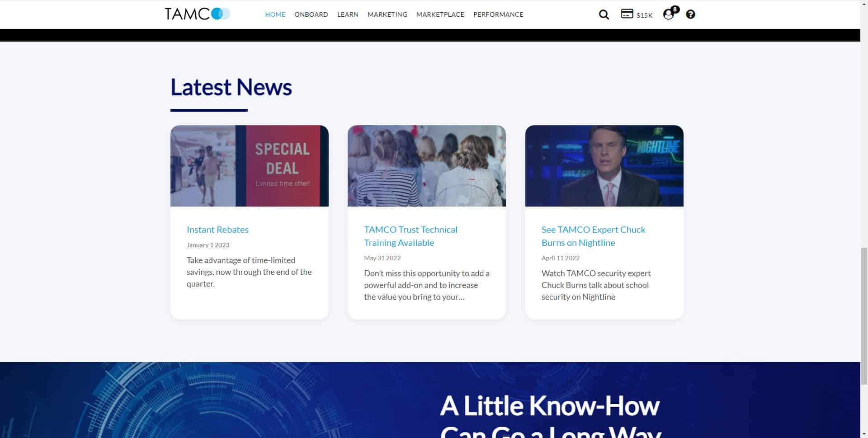Open the user profile icon with badge
Viewport: 868px width, 438px height.
(669, 14)
